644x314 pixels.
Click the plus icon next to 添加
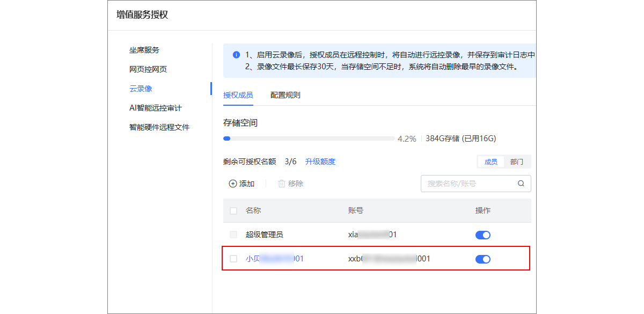[233, 184]
